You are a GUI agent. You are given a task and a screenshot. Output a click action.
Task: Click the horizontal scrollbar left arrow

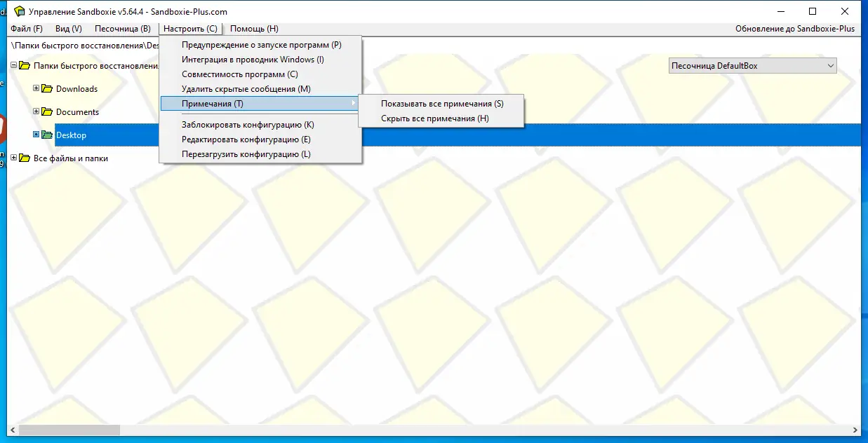[13, 430]
